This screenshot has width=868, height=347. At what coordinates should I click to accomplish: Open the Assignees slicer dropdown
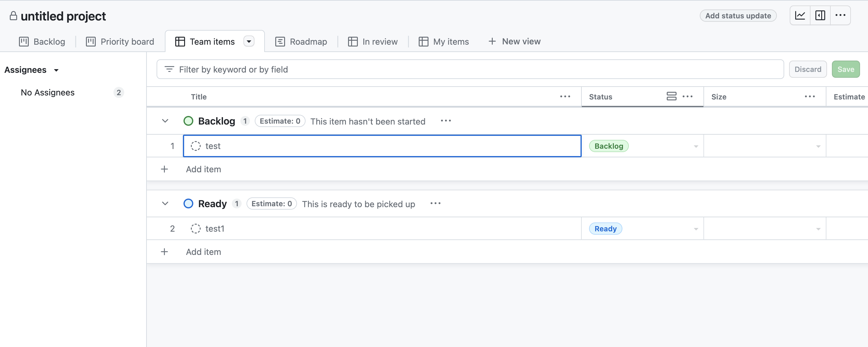pos(56,70)
